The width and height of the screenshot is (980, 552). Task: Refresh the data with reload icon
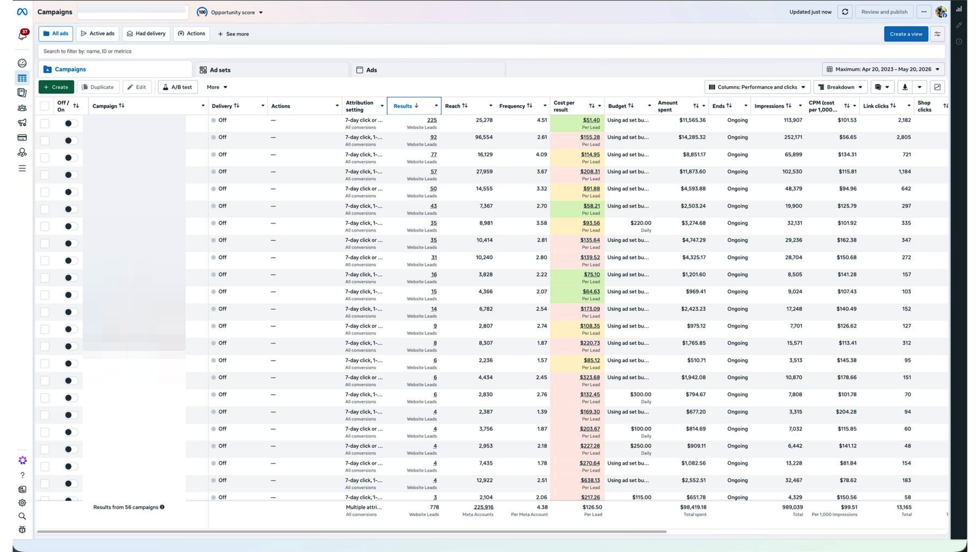point(845,12)
